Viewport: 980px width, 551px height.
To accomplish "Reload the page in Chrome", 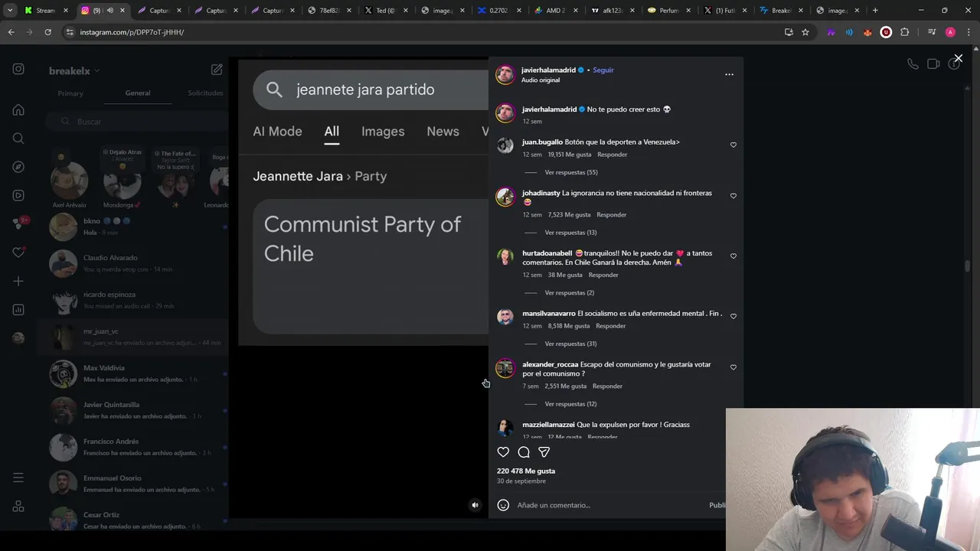I will [x=47, y=32].
